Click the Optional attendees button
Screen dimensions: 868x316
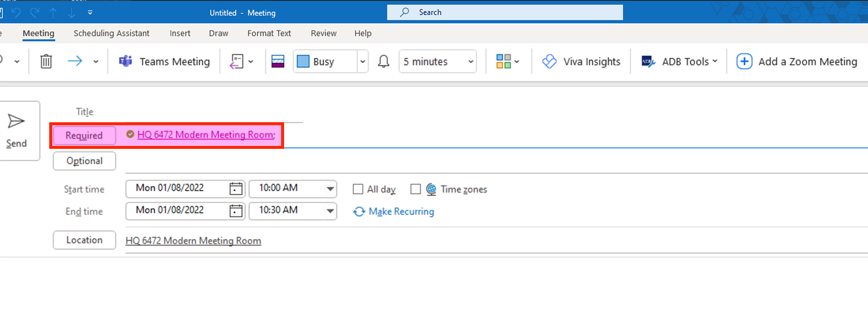[x=84, y=161]
